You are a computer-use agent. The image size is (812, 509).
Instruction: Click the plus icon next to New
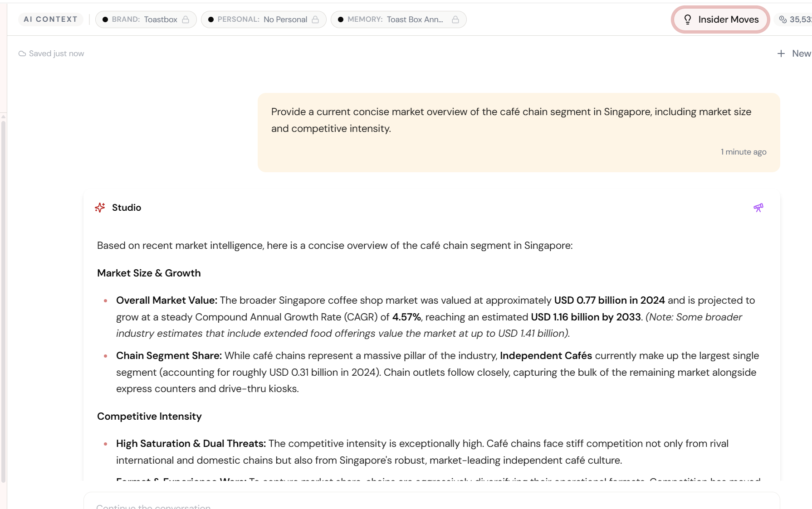tap(781, 53)
